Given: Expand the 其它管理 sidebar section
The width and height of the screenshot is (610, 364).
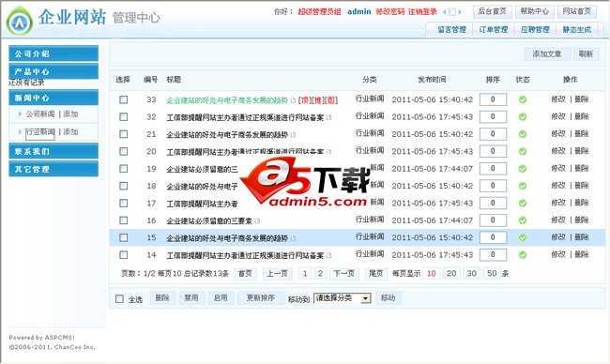Looking at the screenshot, I should click(x=53, y=169).
